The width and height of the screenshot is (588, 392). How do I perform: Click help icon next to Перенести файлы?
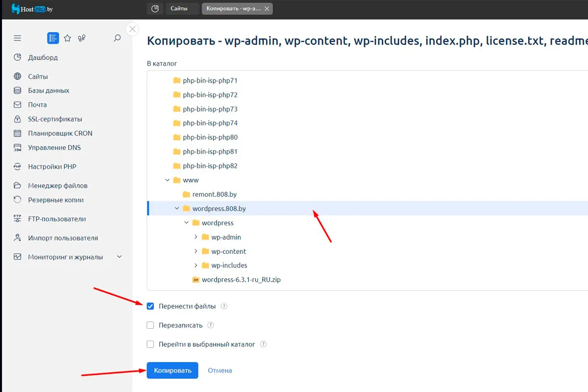point(224,306)
